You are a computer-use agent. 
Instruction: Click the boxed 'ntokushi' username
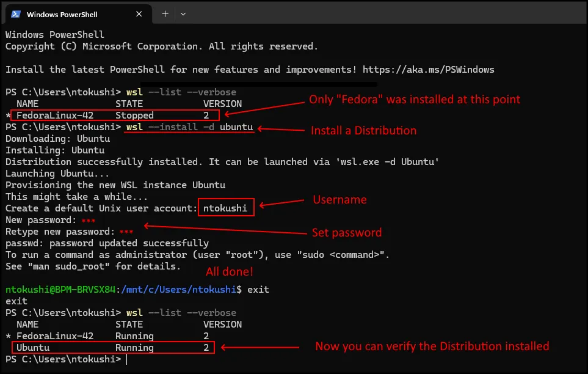pos(225,208)
